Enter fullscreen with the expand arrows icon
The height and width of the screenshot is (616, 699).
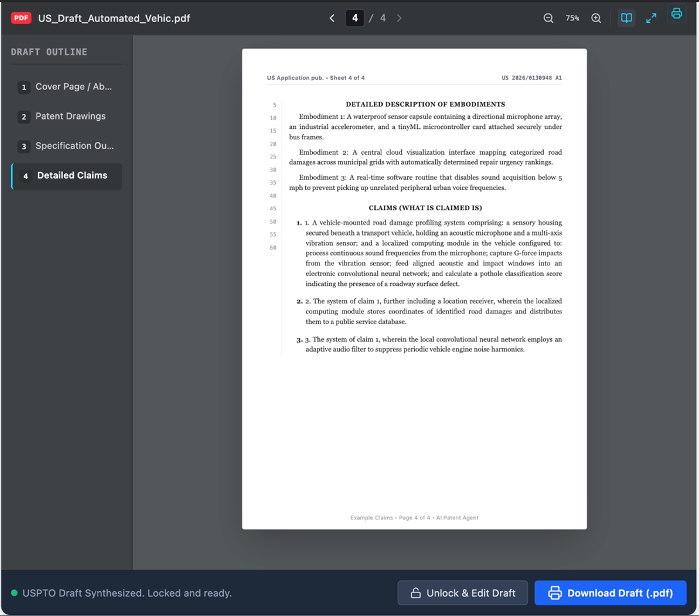pyautogui.click(x=652, y=18)
